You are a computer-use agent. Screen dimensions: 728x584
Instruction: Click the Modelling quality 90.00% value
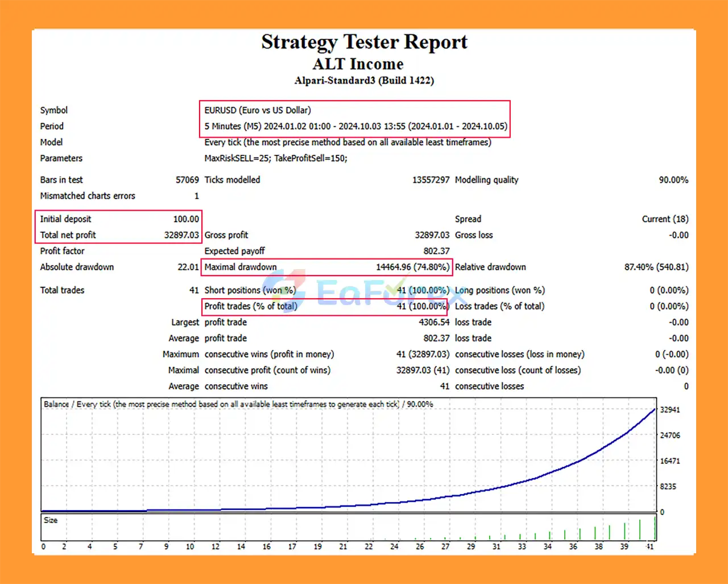tap(673, 180)
